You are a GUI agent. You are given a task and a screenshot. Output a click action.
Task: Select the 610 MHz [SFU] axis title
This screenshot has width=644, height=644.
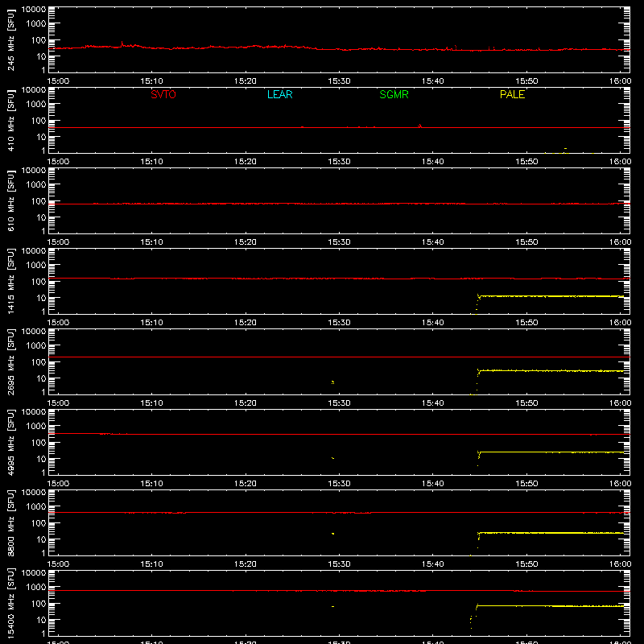point(10,200)
